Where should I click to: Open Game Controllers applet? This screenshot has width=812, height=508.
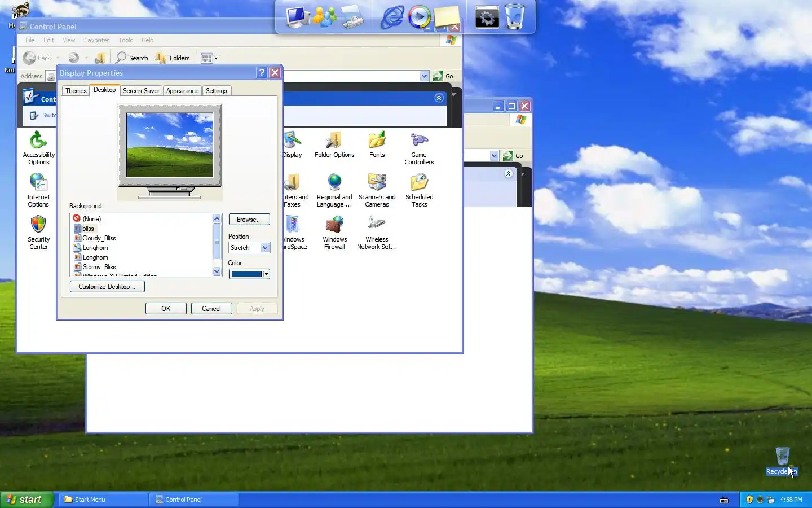(x=419, y=148)
